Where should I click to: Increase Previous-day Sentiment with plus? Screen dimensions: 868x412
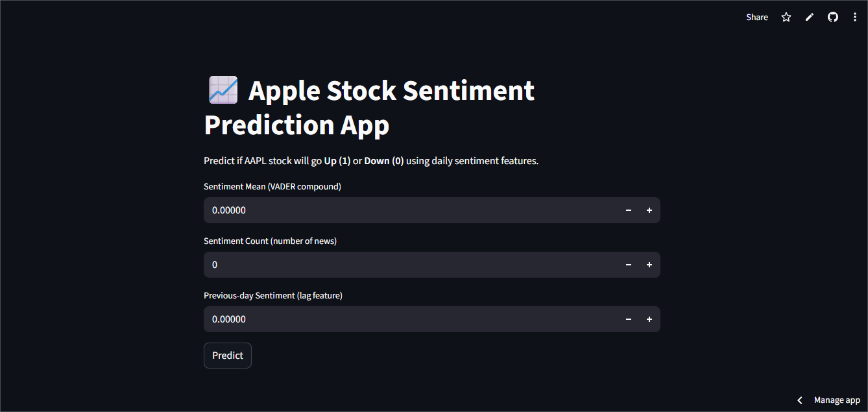coord(649,319)
